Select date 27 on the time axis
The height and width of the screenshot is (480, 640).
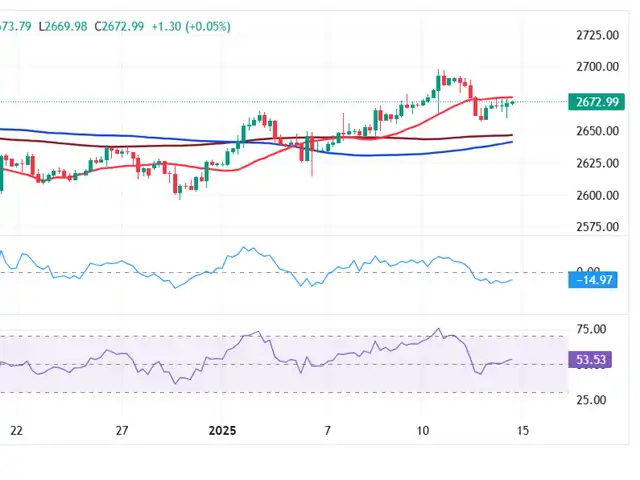(x=121, y=430)
